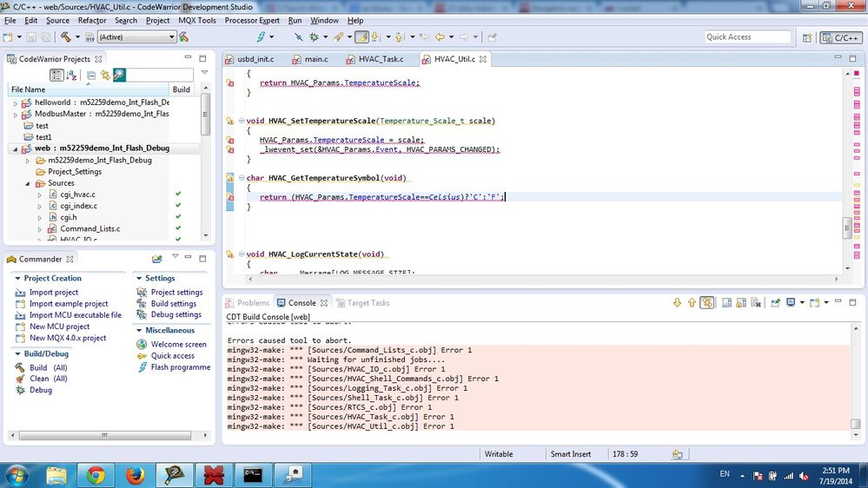868x488 pixels.
Task: Select cgi_hvac.c in the Sources tree
Action: 77,195
